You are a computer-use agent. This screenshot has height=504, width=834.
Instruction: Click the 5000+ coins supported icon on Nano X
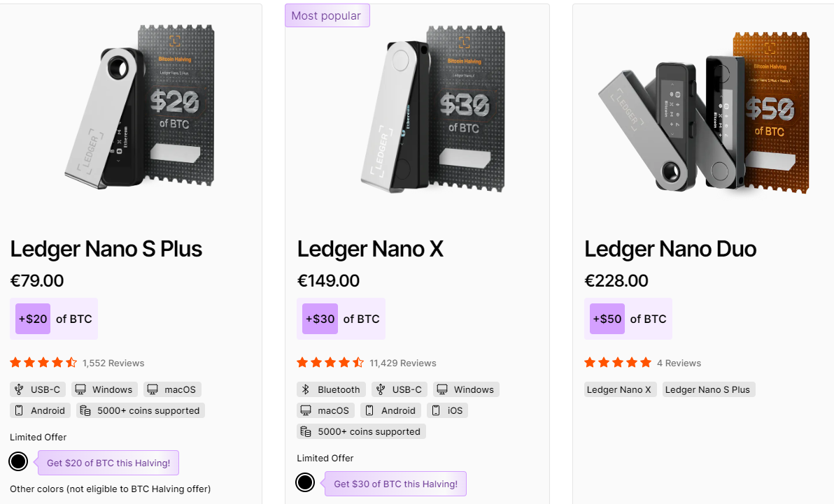pos(306,431)
